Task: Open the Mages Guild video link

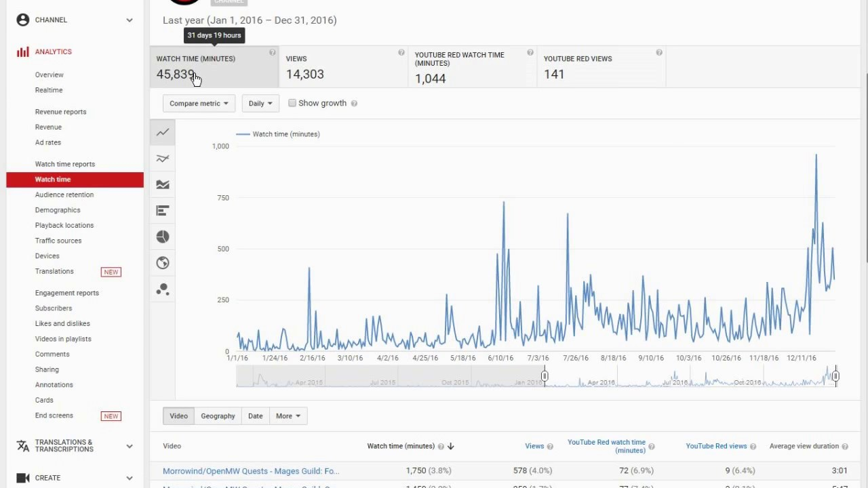Action: pos(251,470)
